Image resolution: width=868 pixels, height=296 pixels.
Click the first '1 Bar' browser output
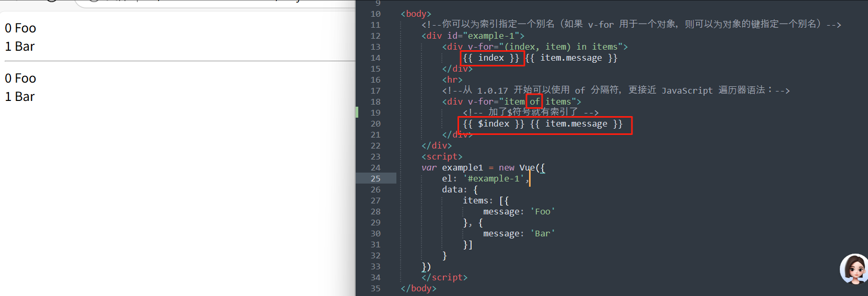point(20,47)
